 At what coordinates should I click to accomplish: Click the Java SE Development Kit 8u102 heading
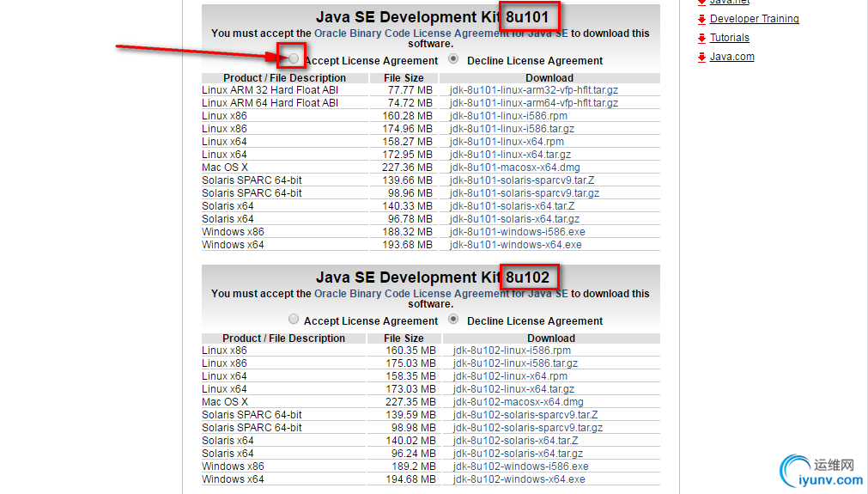coord(433,277)
